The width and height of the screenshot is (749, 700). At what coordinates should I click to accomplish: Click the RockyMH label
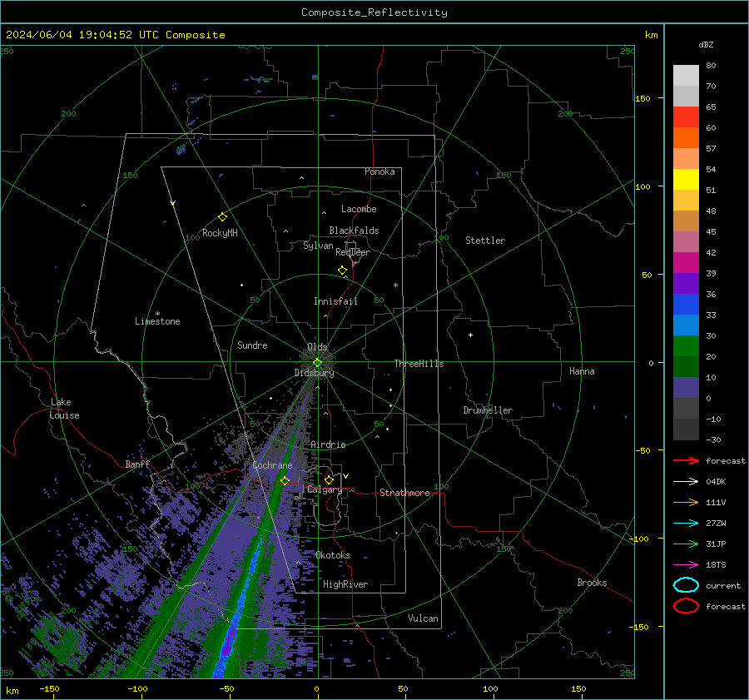pos(220,233)
